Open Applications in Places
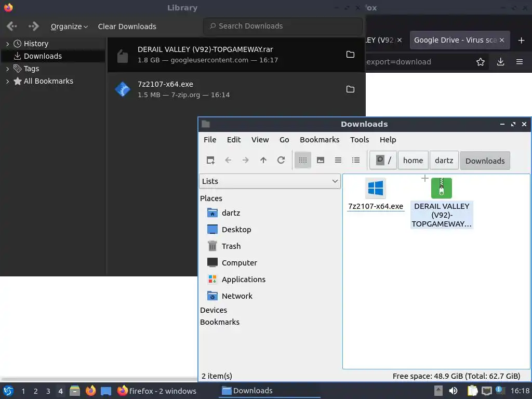Image resolution: width=532 pixels, height=399 pixels. (x=236, y=279)
